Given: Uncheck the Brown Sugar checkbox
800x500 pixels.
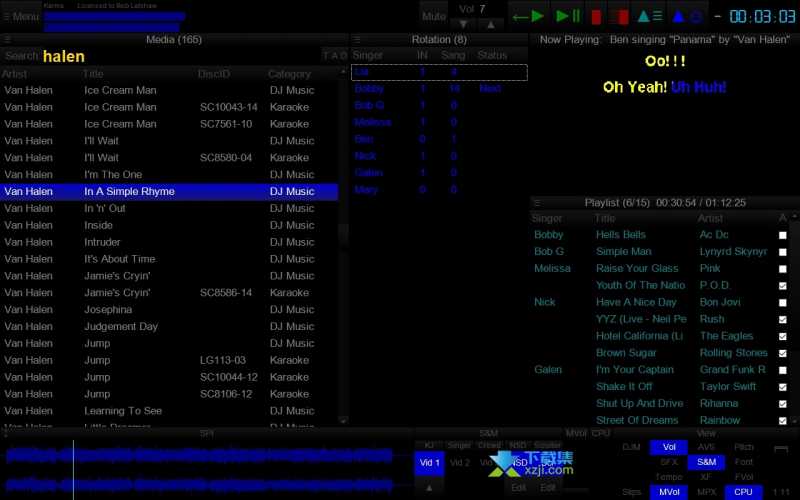Looking at the screenshot, I should [x=783, y=353].
